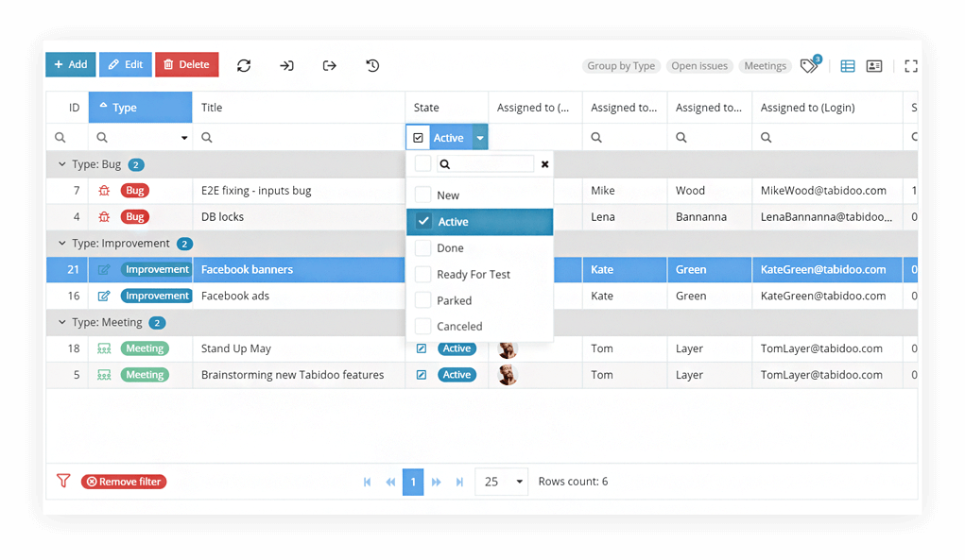
Task: Click the export arrow icon
Action: 329,65
